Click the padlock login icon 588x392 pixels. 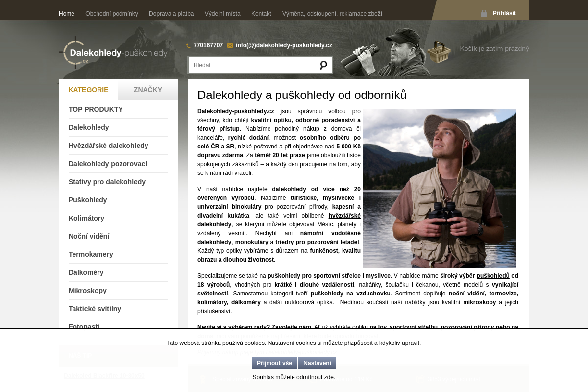(484, 13)
